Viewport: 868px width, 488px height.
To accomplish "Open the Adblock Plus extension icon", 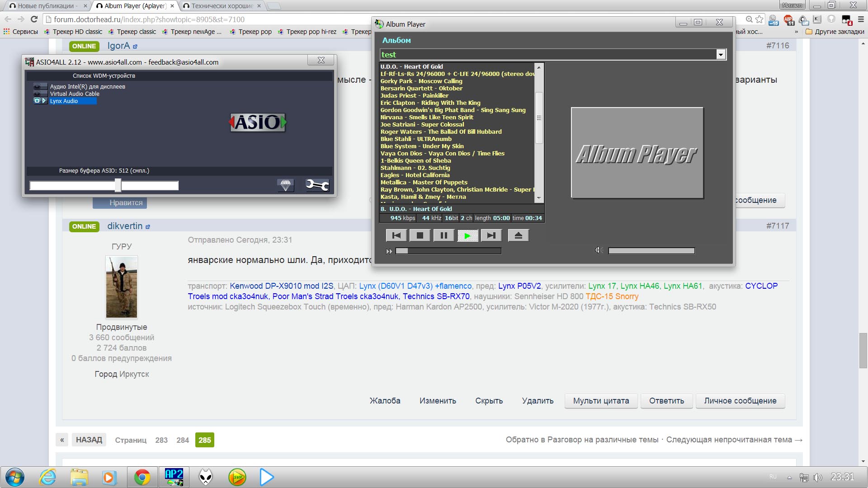I will pos(788,19).
